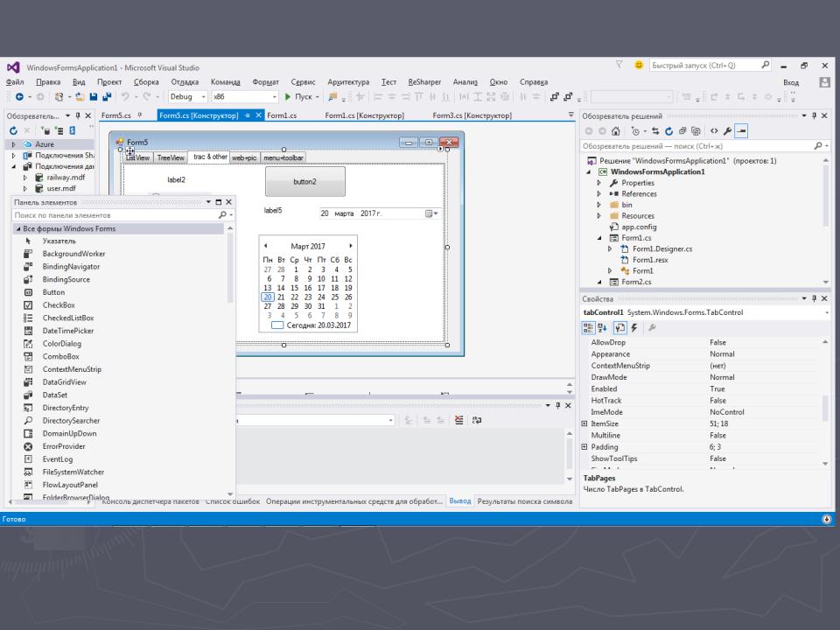
Task: Pin the Solution Explorer panel
Action: pyautogui.click(x=815, y=115)
